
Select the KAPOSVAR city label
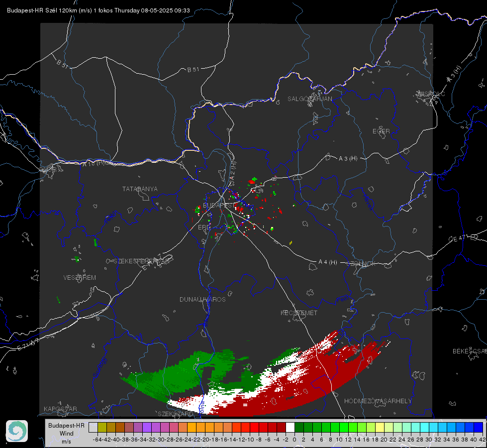click(x=60, y=409)
